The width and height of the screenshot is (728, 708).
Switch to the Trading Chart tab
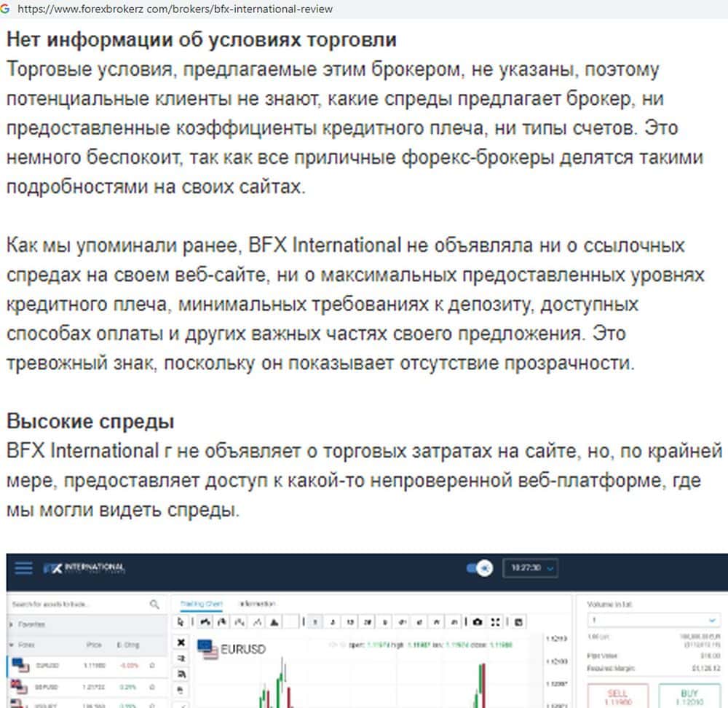pos(201,604)
